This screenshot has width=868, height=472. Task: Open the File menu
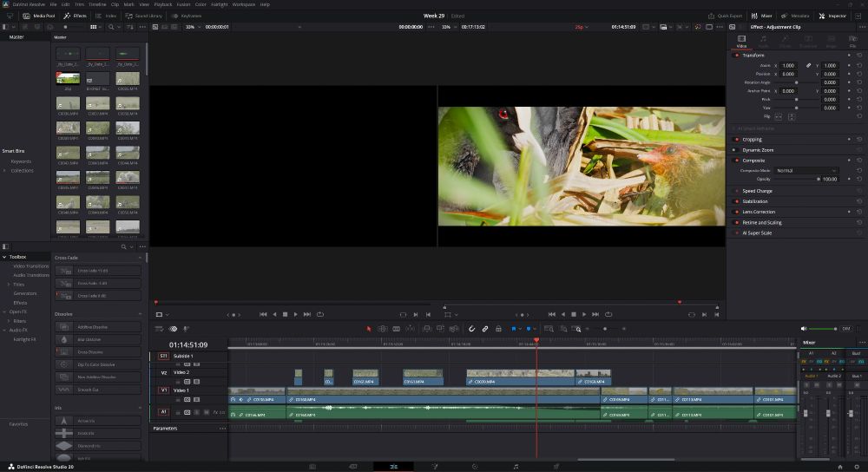pos(53,4)
